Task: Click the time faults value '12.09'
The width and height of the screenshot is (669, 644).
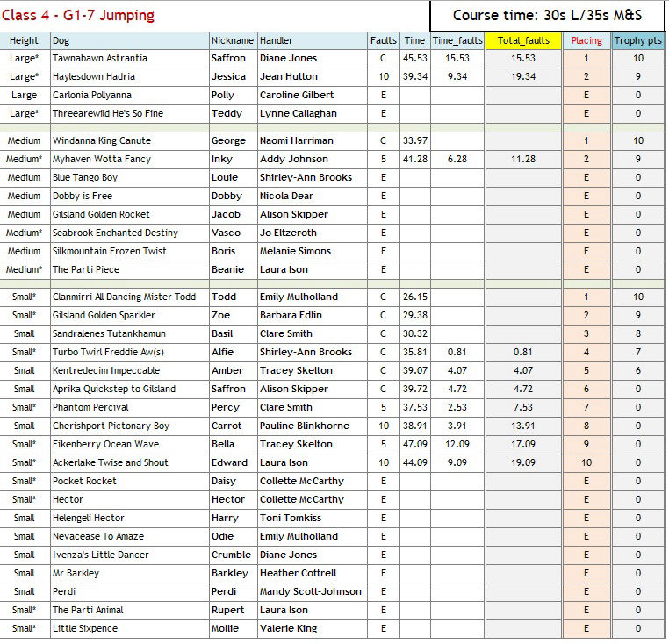Action: pos(457,444)
